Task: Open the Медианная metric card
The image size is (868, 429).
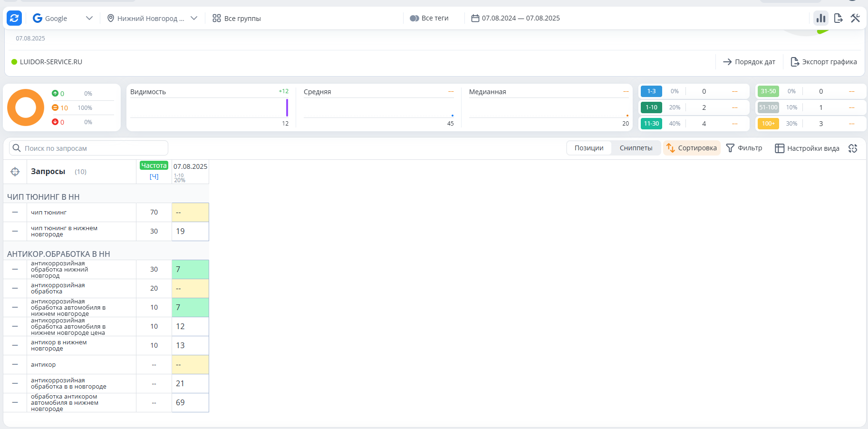Action: pyautogui.click(x=549, y=107)
